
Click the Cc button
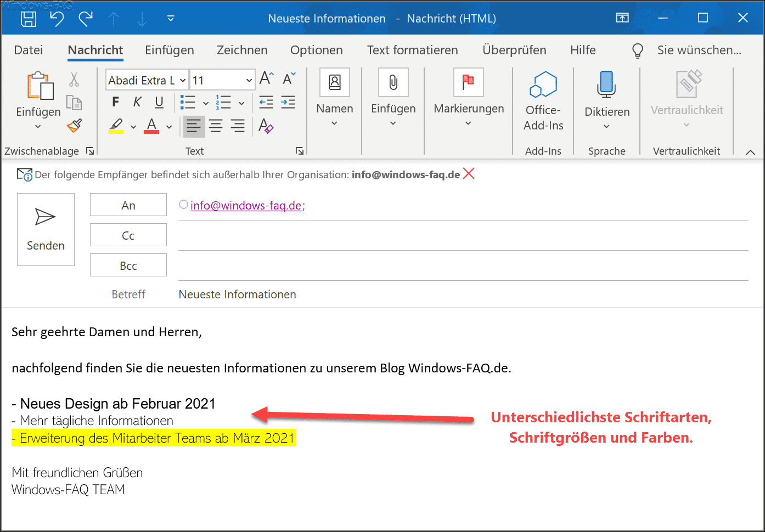click(x=128, y=235)
